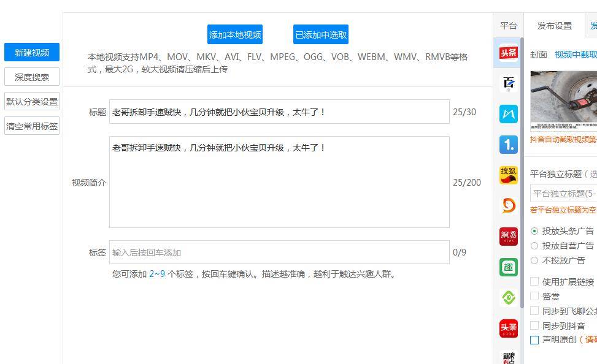The image size is (597, 364).
Task: Select the Toutiao (头条) platform icon
Action: (x=508, y=53)
